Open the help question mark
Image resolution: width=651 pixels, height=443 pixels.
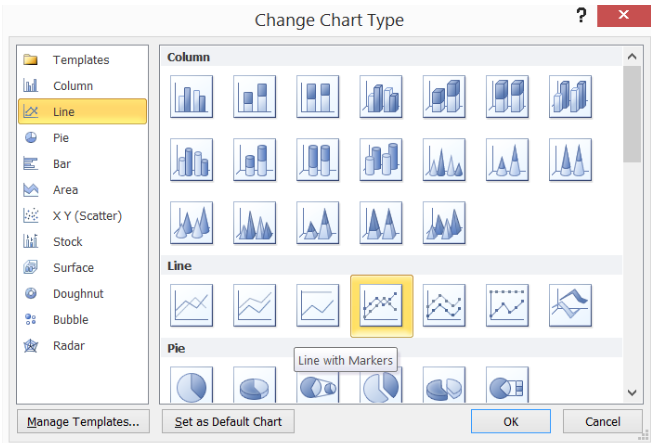[581, 16]
